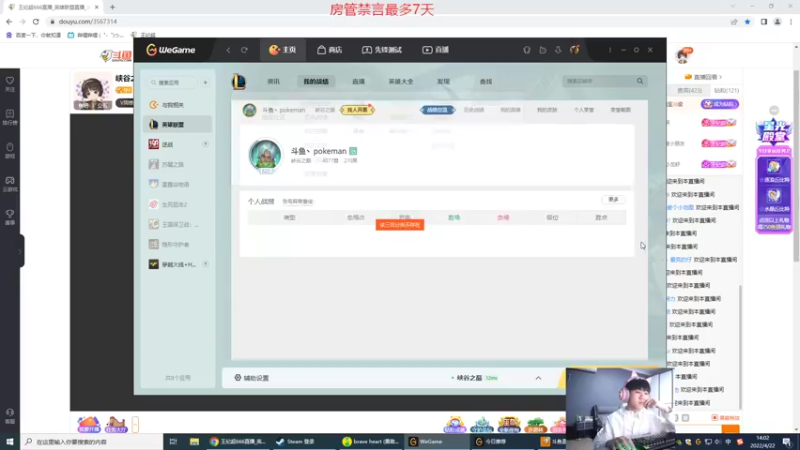The height and width of the screenshot is (450, 800).
Task: Click the 找人开黑 yellow badge button
Action: pyautogui.click(x=357, y=110)
